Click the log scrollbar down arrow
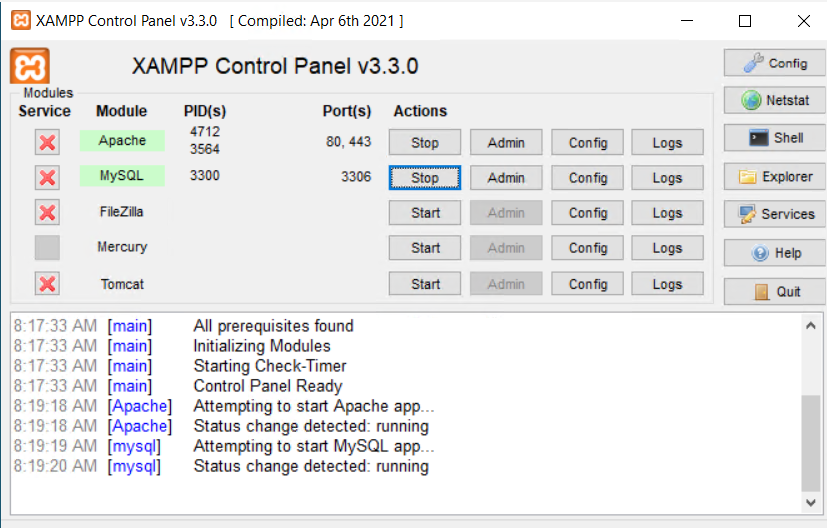This screenshot has height=528, width=827. tap(811, 503)
